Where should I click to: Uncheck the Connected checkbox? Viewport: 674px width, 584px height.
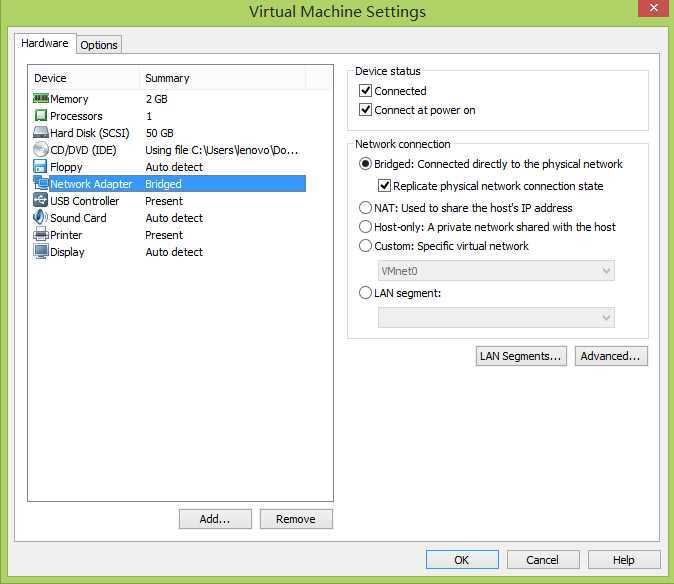click(365, 91)
